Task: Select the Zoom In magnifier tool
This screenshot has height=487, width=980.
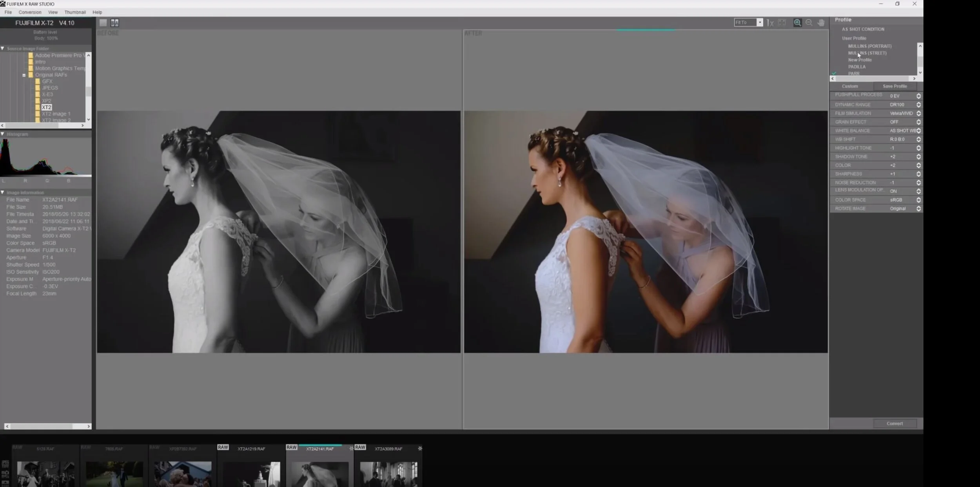Action: pos(798,22)
